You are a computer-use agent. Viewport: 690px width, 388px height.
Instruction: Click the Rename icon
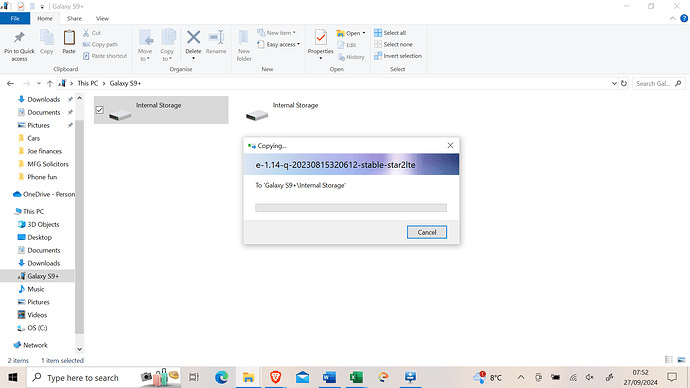tap(216, 37)
